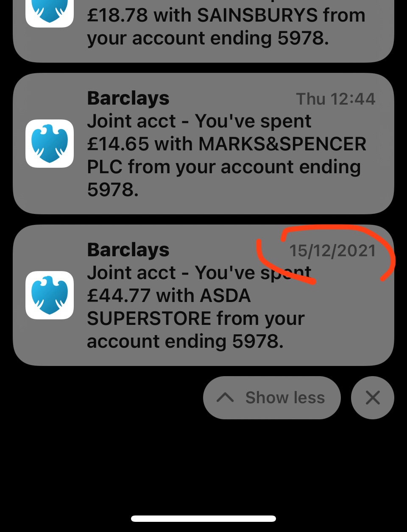Tap the Barclays icon on Marks&Spencer notification
Image resolution: width=407 pixels, height=532 pixels.
(x=50, y=144)
